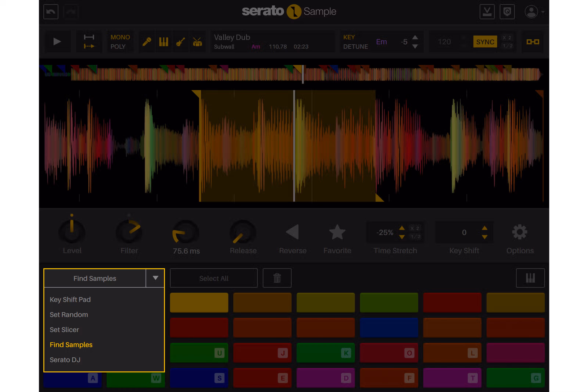588x392 pixels.
Task: Trigger the magenta pad labeled D
Action: pos(326,377)
